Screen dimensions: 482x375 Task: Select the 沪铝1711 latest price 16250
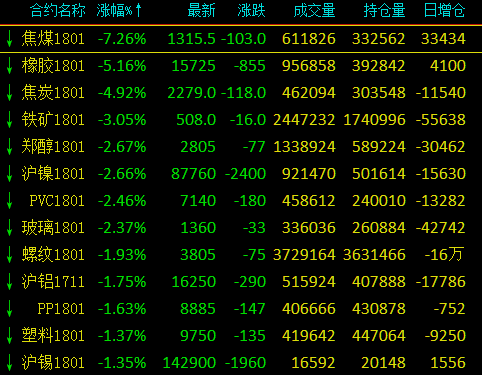(194, 282)
